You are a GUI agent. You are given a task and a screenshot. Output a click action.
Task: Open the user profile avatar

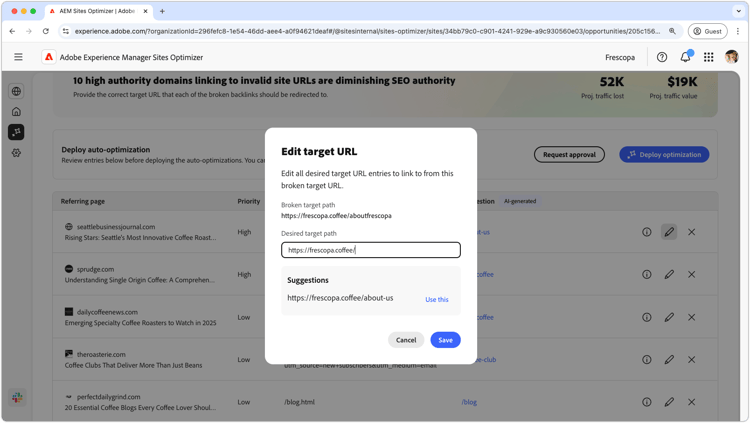[731, 57]
